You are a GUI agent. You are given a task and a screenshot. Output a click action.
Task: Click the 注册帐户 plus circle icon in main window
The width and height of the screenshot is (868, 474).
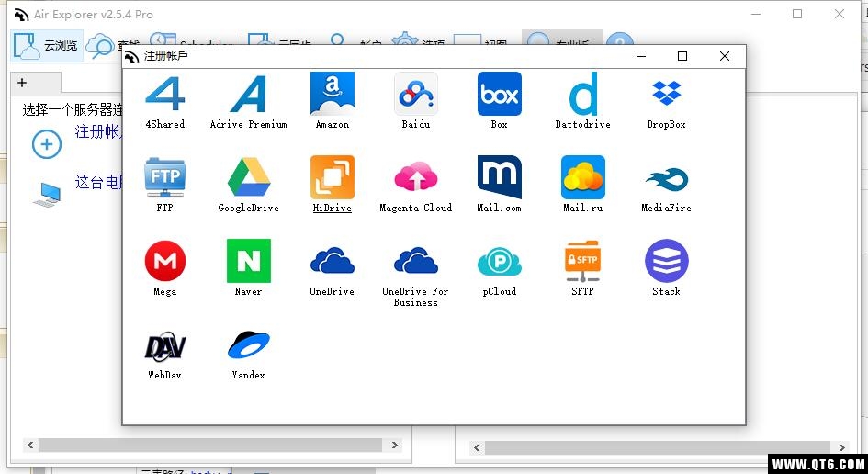pyautogui.click(x=47, y=144)
